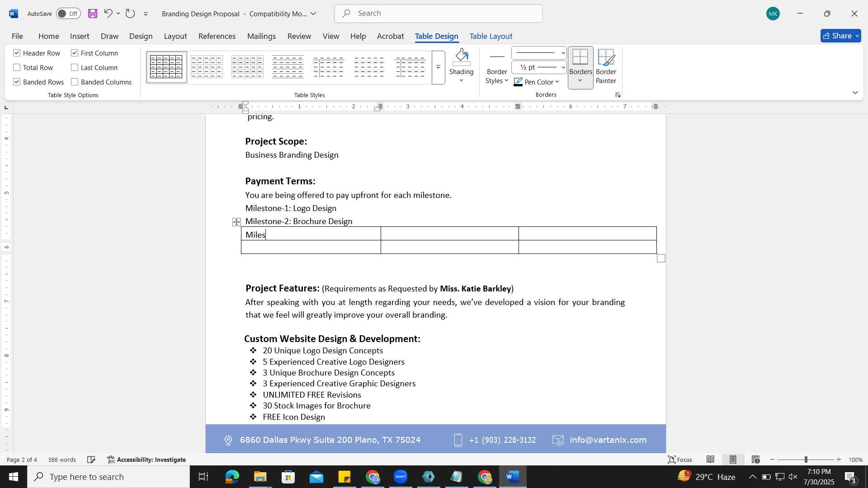Open Border Styles gallery

coord(497,66)
